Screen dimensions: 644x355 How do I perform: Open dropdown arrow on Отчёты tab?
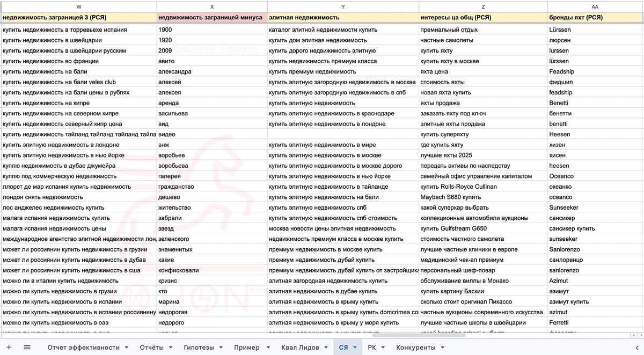171,347
